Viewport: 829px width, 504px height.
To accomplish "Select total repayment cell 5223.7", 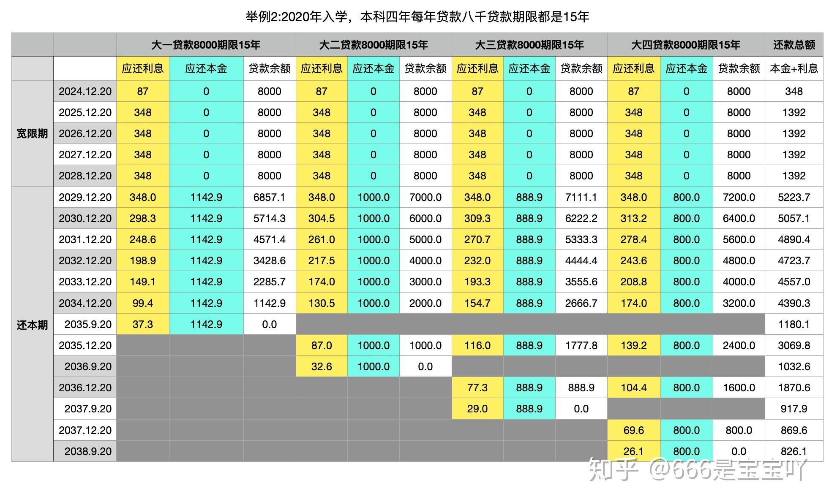I will pyautogui.click(x=794, y=197).
